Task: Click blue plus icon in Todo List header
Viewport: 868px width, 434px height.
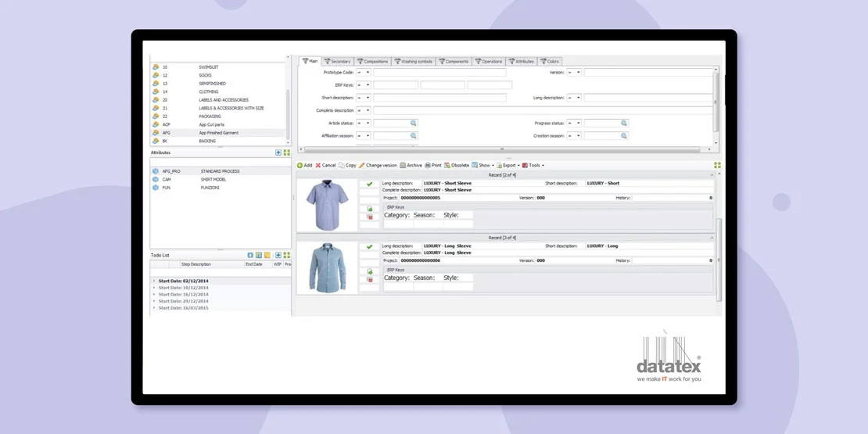Action: click(x=278, y=255)
